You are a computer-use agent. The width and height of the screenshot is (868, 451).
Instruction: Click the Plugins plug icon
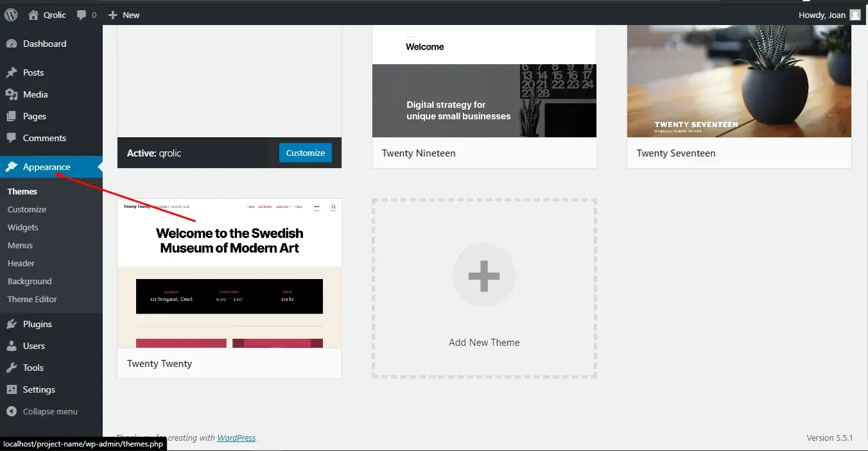(12, 324)
